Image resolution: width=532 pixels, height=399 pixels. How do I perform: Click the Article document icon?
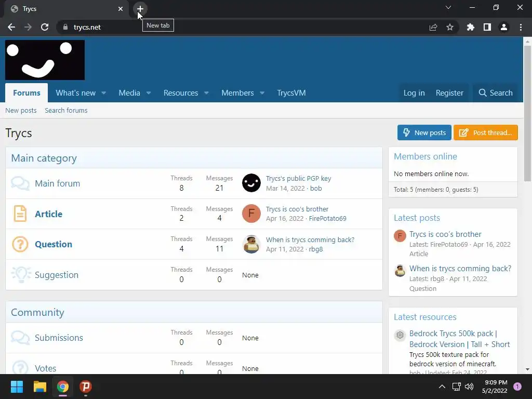click(x=20, y=214)
